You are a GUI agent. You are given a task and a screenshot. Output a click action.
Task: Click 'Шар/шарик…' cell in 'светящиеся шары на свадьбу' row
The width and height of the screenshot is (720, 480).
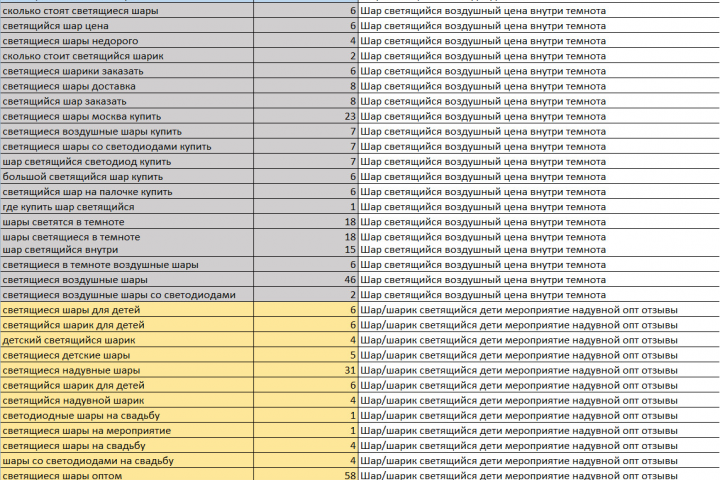pyautogui.click(x=539, y=446)
